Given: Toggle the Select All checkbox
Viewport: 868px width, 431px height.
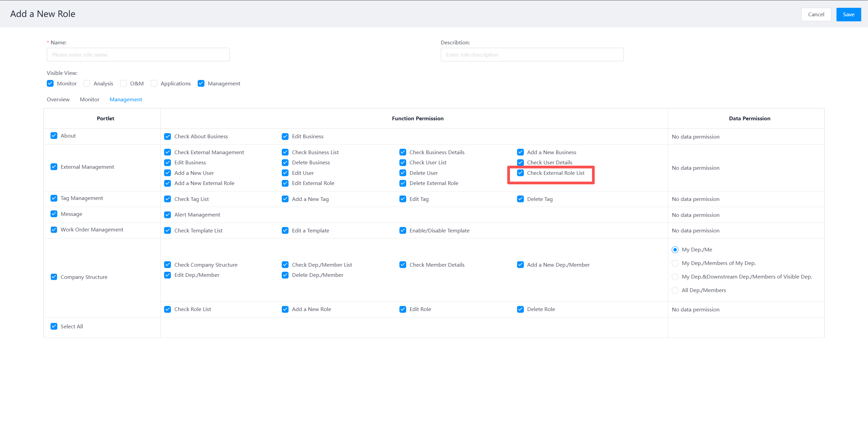Looking at the screenshot, I should click(54, 326).
